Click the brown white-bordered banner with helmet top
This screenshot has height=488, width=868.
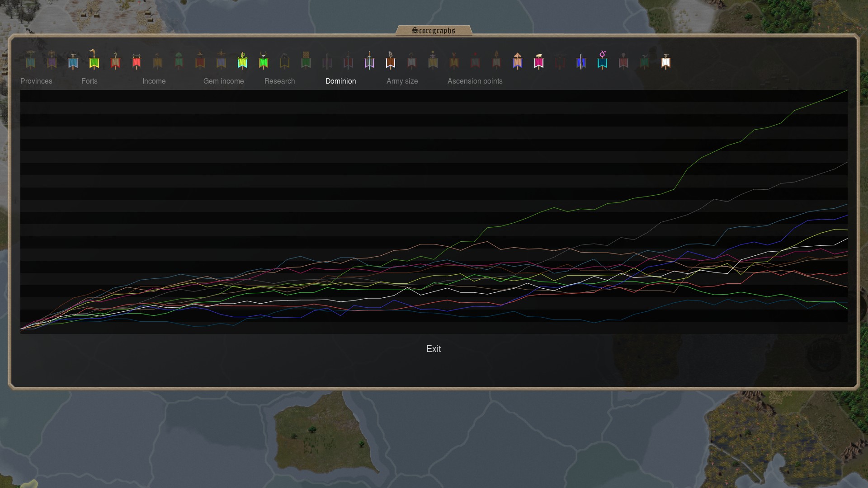point(391,60)
